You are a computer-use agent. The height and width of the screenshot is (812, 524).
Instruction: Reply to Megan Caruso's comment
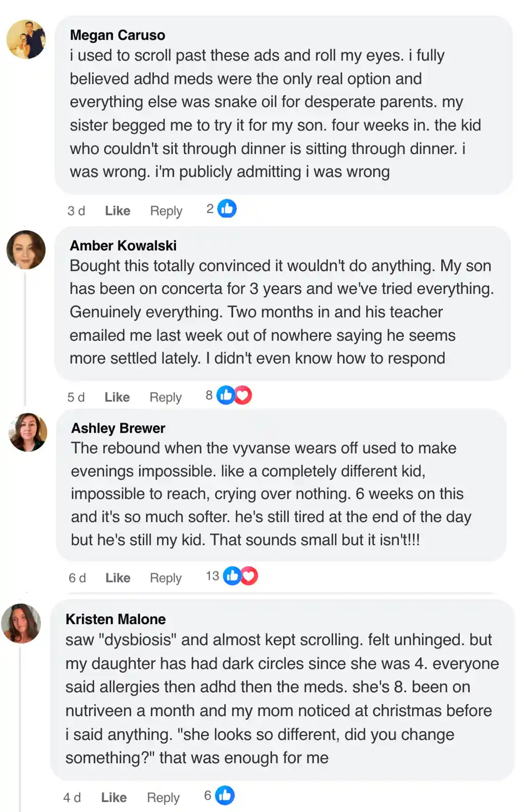[166, 211]
